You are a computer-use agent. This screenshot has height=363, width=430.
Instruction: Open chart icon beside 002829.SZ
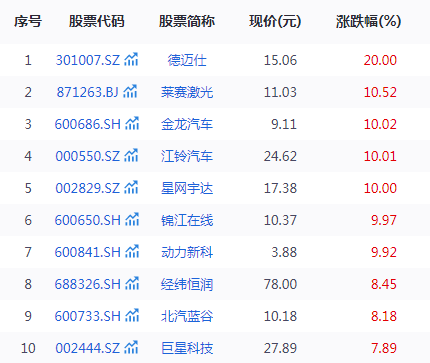tap(131, 187)
